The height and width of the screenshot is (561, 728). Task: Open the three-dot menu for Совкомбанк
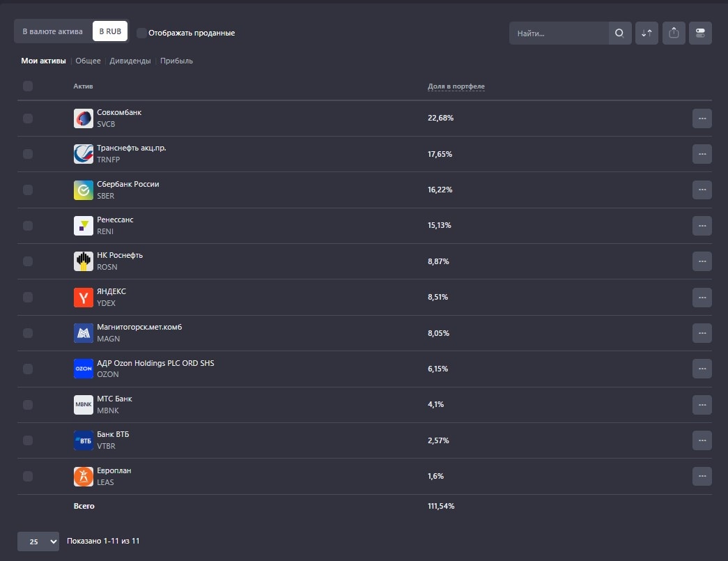tap(702, 118)
